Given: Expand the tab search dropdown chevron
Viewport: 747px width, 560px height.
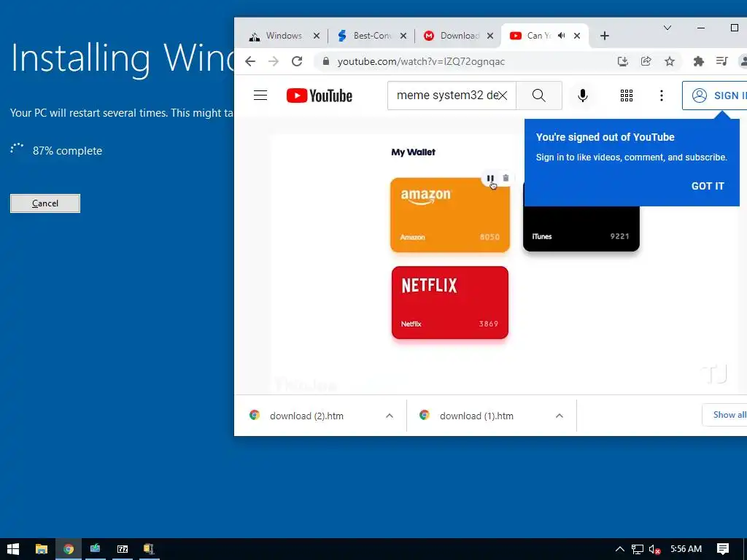Looking at the screenshot, I should (667, 28).
